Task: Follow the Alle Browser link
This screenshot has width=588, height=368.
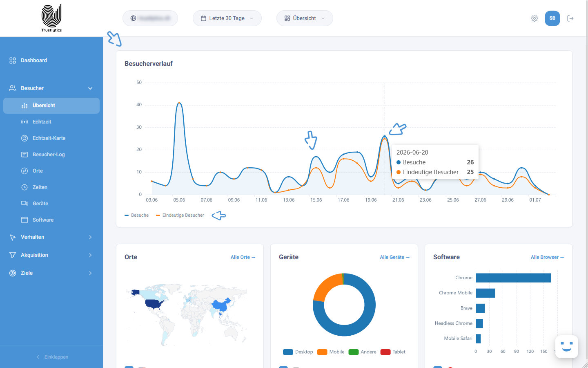Action: pos(547,257)
